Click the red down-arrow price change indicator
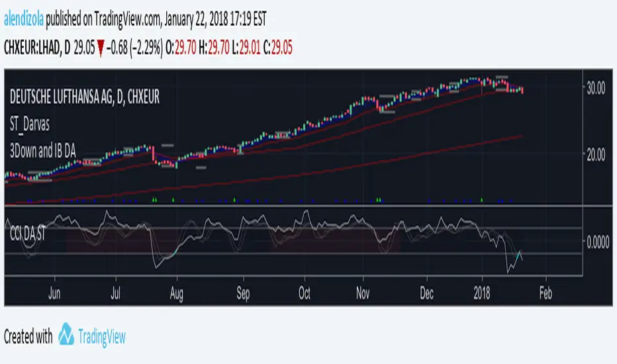Viewport: 617px width, 364px height. 101,48
